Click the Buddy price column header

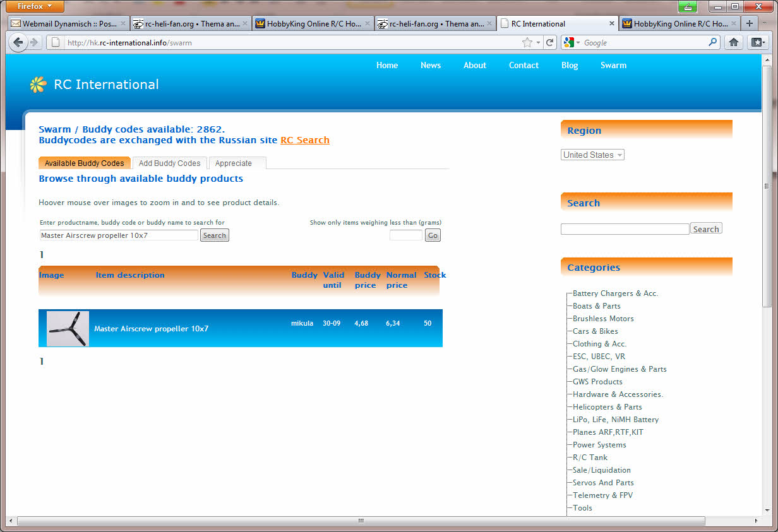(367, 280)
